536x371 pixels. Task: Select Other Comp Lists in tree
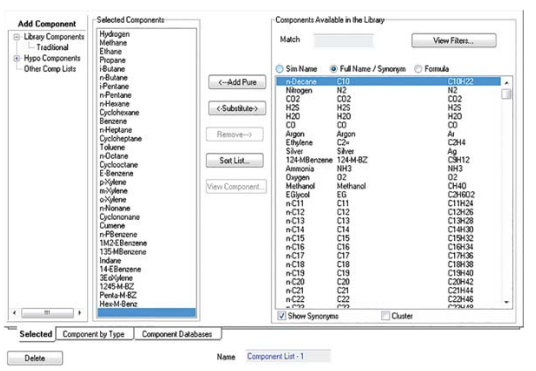pos(50,69)
